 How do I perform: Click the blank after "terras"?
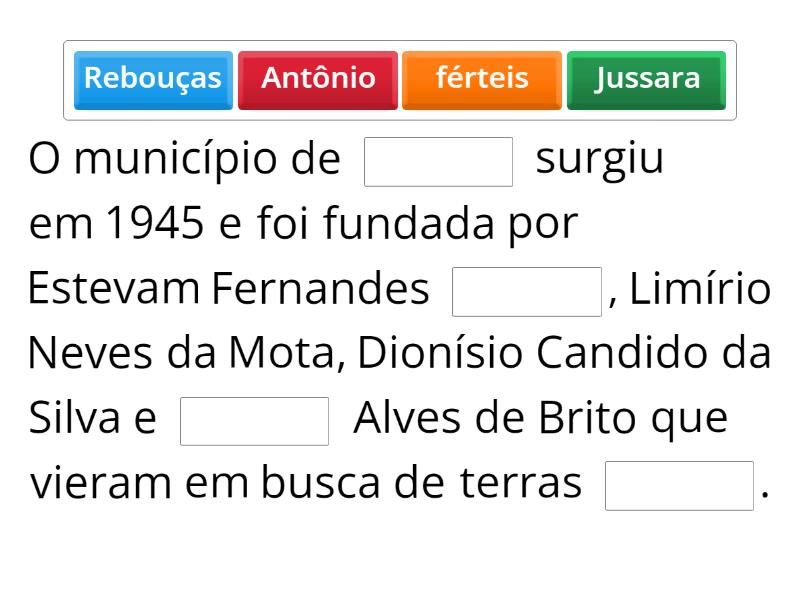pyautogui.click(x=679, y=486)
